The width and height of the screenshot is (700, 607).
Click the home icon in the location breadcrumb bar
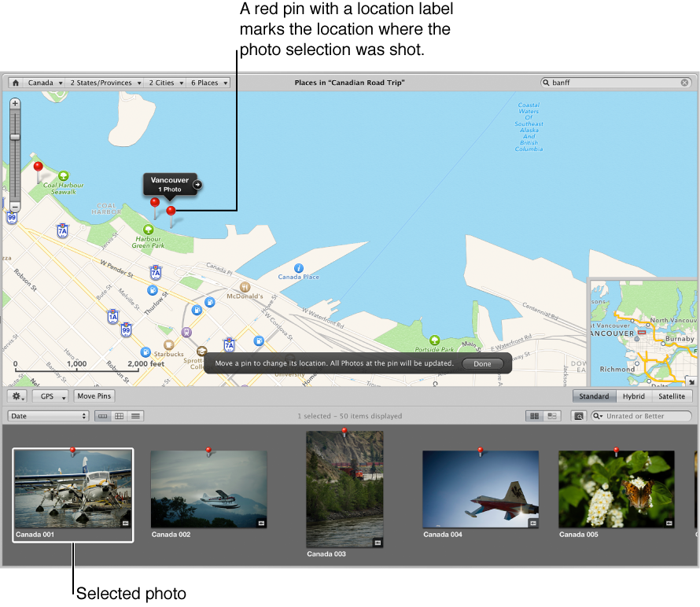14,82
